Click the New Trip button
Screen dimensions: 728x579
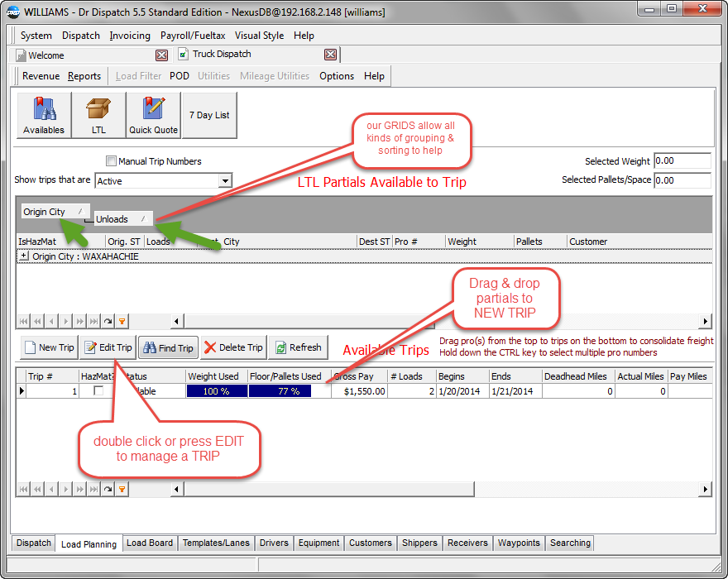49,347
